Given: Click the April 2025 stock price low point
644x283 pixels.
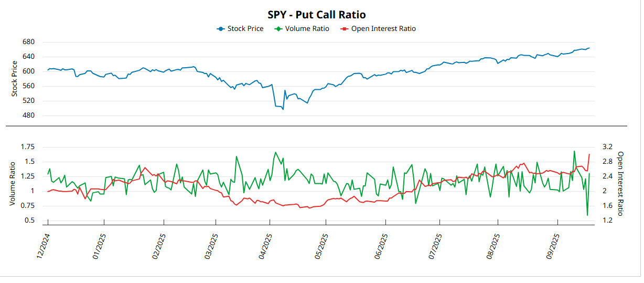Looking at the screenshot, I should (283, 109).
